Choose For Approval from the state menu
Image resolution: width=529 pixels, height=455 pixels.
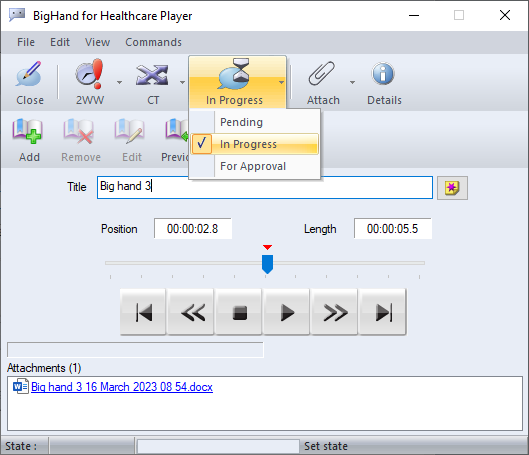tap(254, 166)
